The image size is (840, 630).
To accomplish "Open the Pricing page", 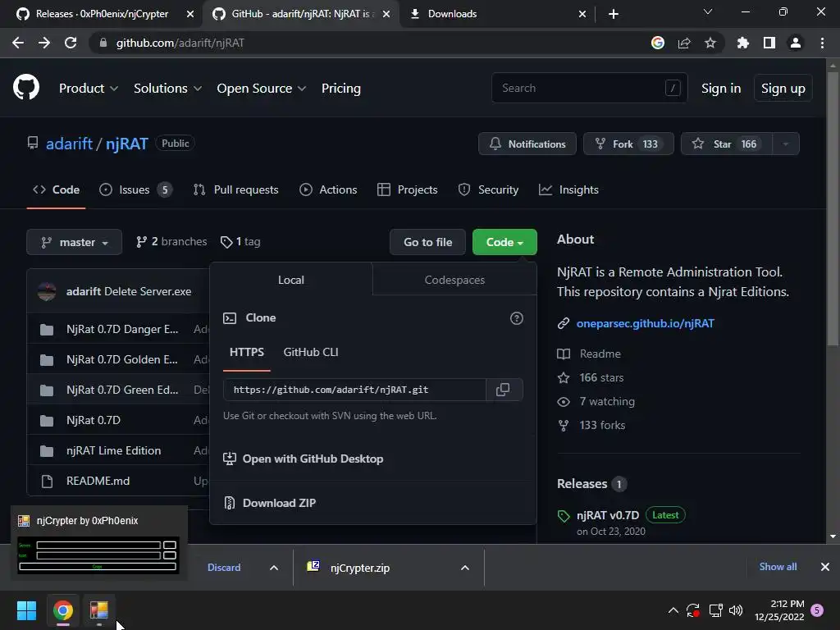I will 340,89.
